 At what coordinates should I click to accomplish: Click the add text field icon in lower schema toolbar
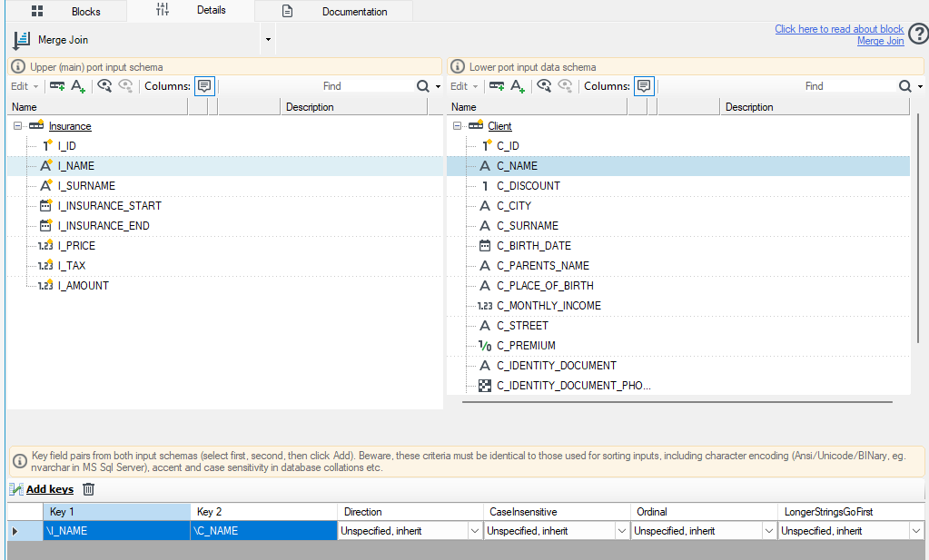(x=518, y=86)
